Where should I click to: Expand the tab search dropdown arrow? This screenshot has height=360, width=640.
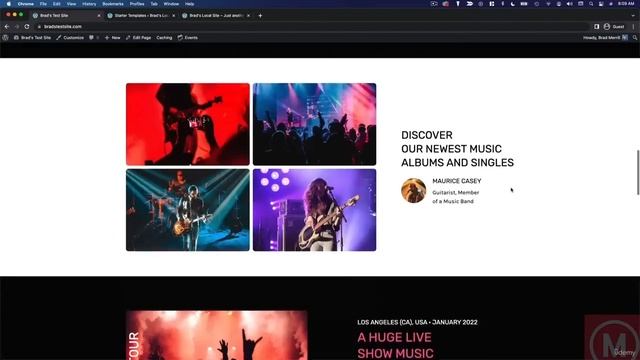coord(633,16)
